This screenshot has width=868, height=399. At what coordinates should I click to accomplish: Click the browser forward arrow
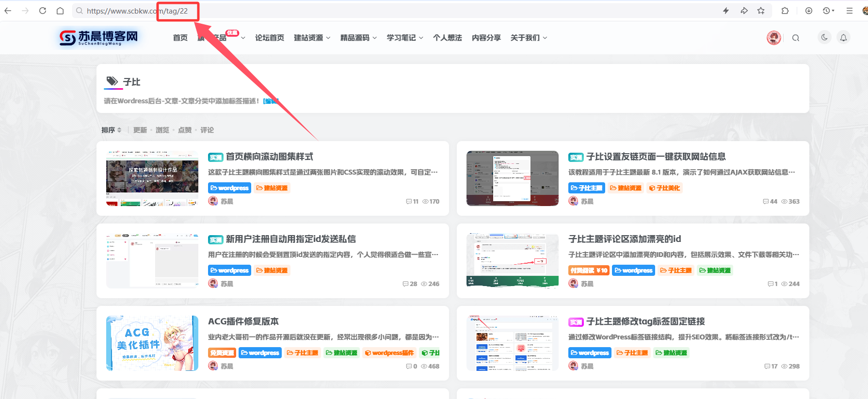pos(25,11)
